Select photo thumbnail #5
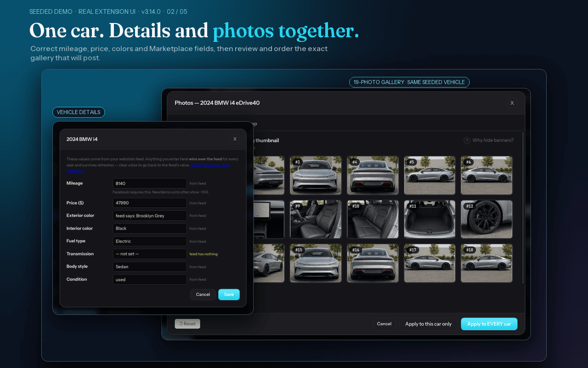 [x=430, y=175]
